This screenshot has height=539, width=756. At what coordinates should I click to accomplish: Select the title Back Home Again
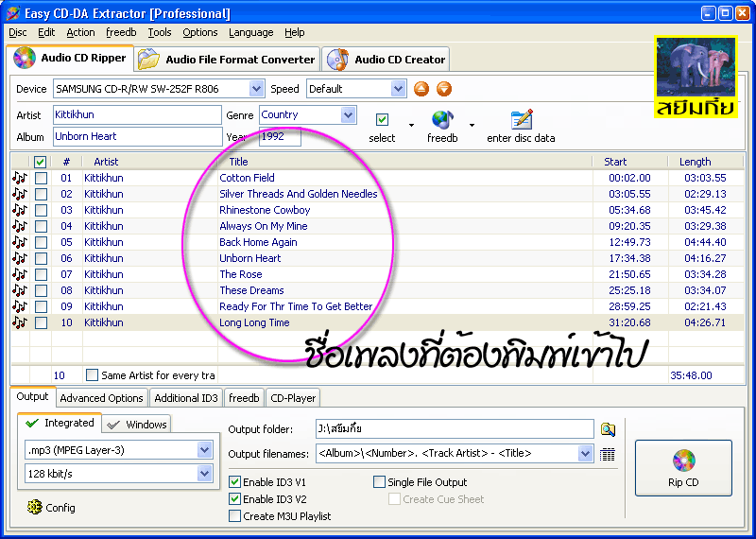coord(258,242)
